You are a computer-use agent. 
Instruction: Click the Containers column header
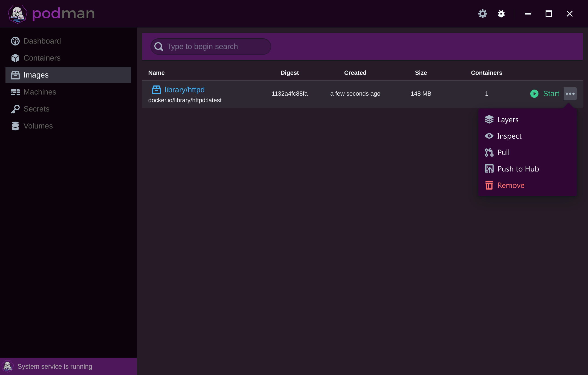tap(486, 73)
